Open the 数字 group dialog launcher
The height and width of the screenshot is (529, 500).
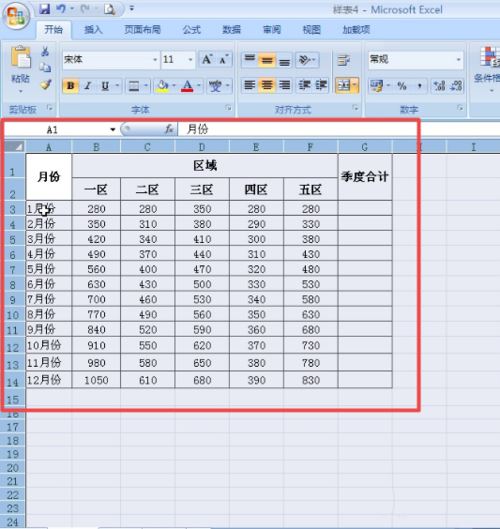point(460,108)
